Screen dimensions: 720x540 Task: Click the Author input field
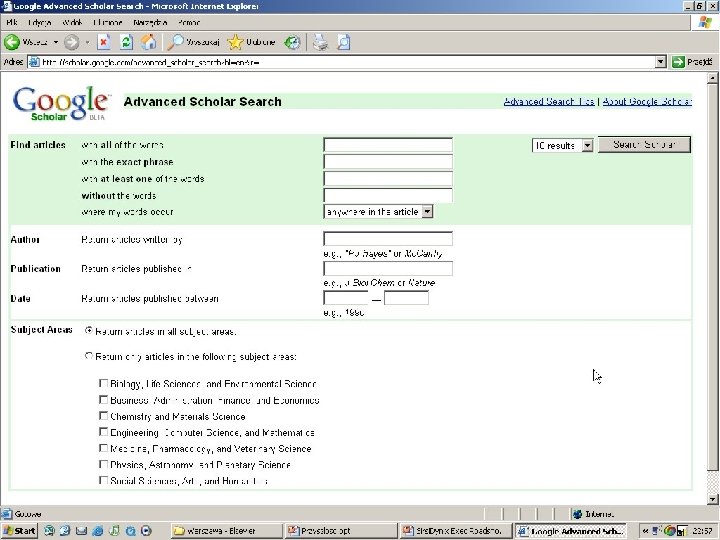(x=388, y=239)
